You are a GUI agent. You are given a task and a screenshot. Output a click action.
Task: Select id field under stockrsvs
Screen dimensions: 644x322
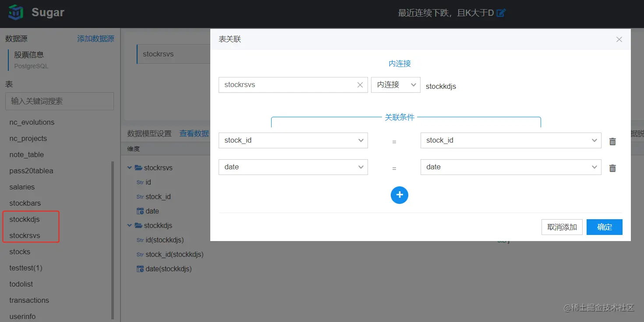[149, 182]
